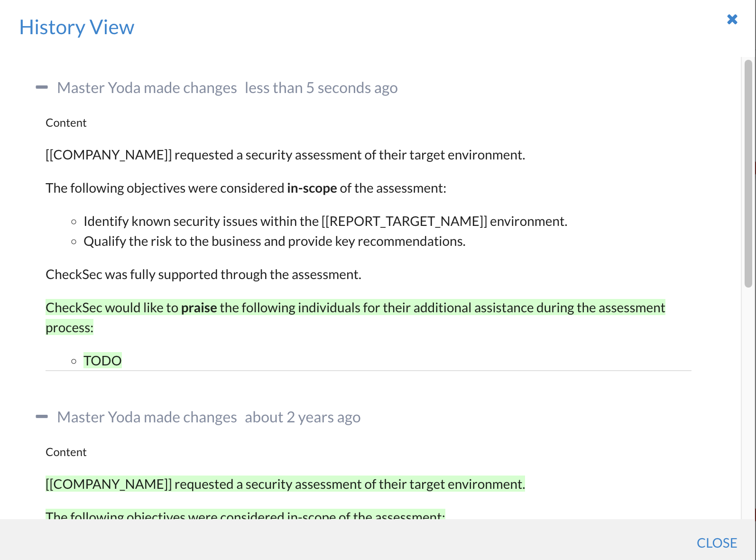The width and height of the screenshot is (756, 560).
Task: Click the CLOSE button in the footer
Action: (716, 542)
